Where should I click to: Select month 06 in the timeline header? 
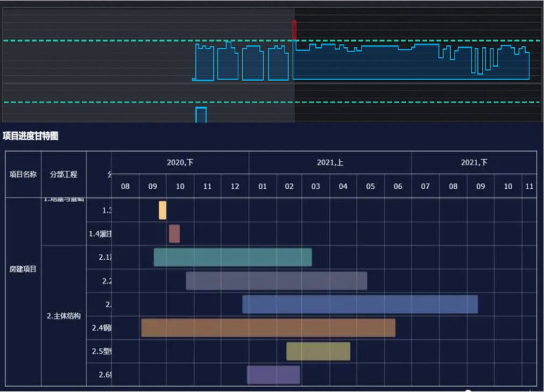tap(398, 187)
